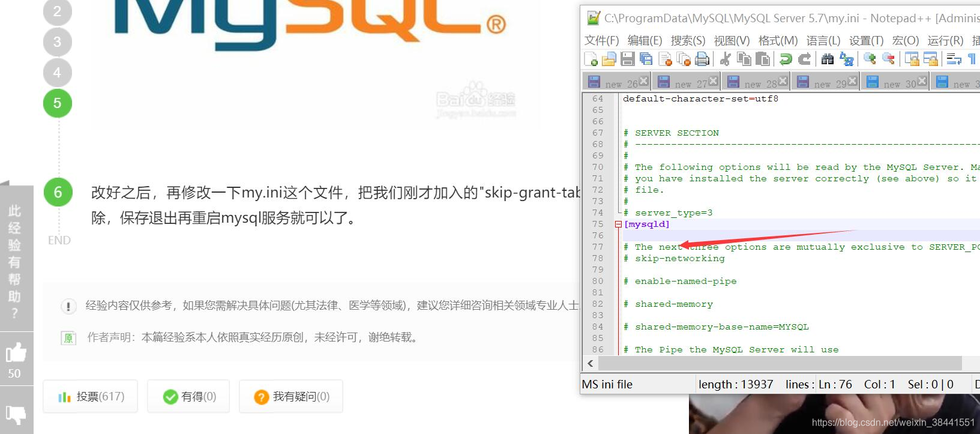Toggle synchronize horizontal scrolling icon

931,59
